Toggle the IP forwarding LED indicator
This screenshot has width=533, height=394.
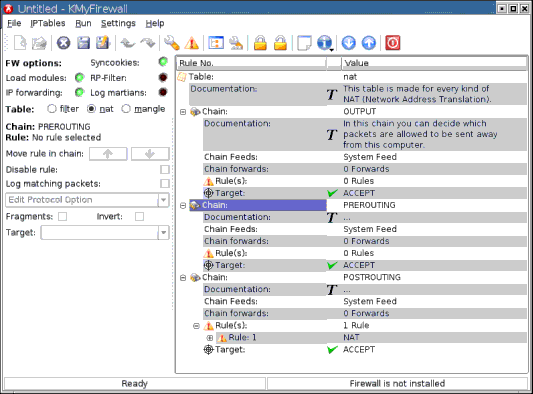pos(80,92)
